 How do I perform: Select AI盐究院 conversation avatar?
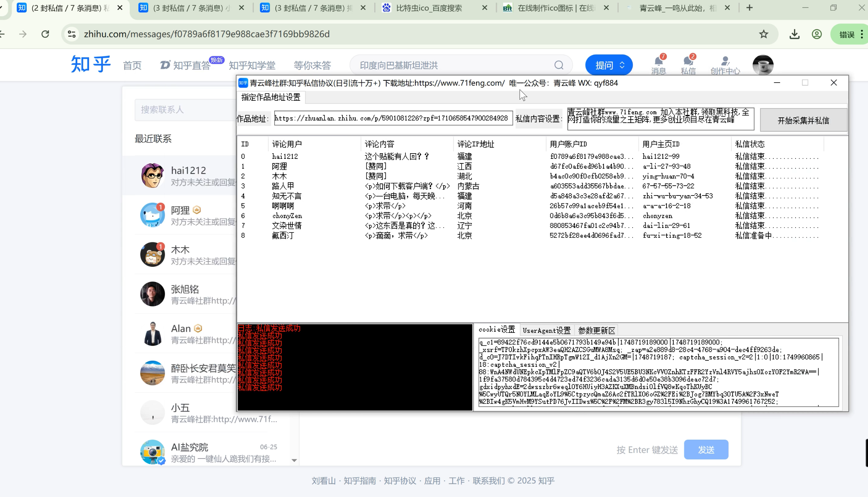tap(152, 452)
